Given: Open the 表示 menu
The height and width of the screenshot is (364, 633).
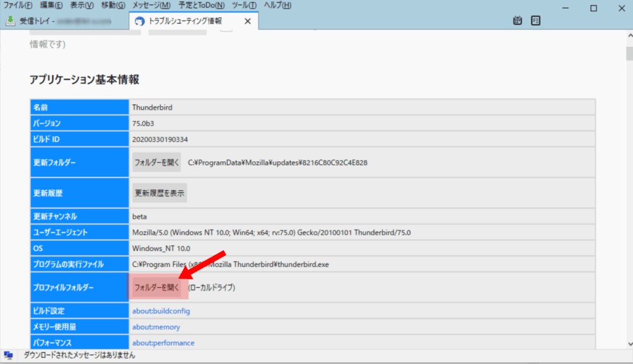Looking at the screenshot, I should coord(82,6).
